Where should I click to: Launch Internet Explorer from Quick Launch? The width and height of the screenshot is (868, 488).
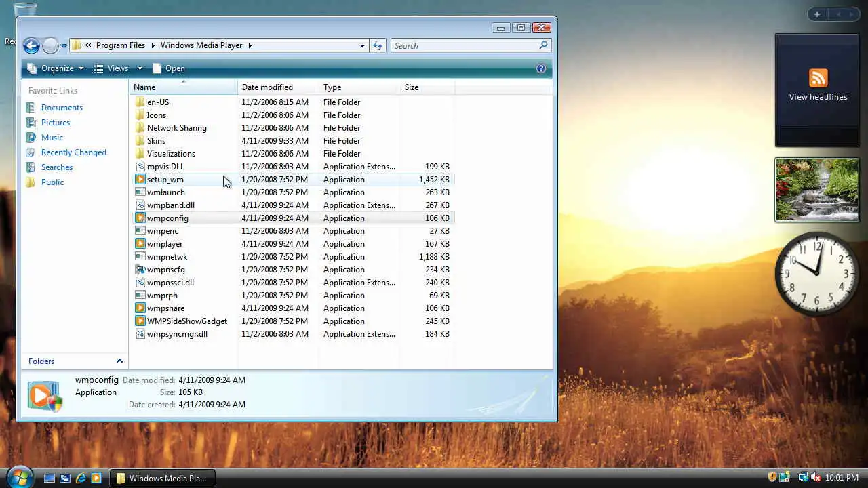[81, 478]
